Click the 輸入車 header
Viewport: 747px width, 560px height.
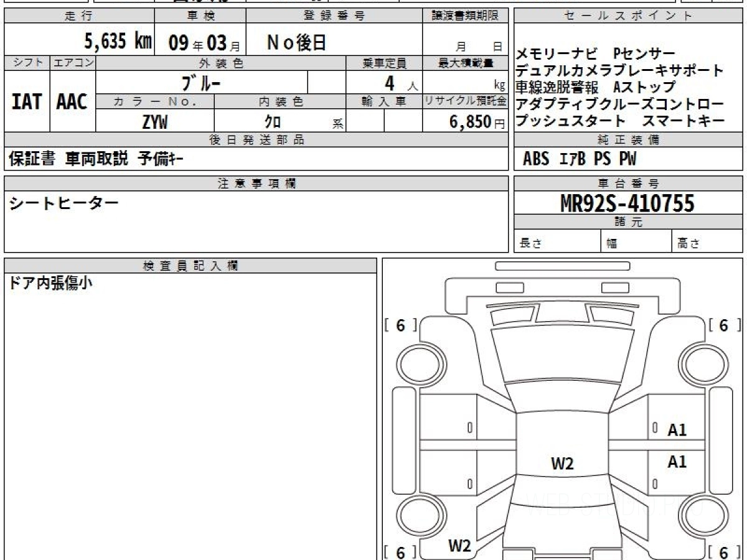(x=384, y=101)
